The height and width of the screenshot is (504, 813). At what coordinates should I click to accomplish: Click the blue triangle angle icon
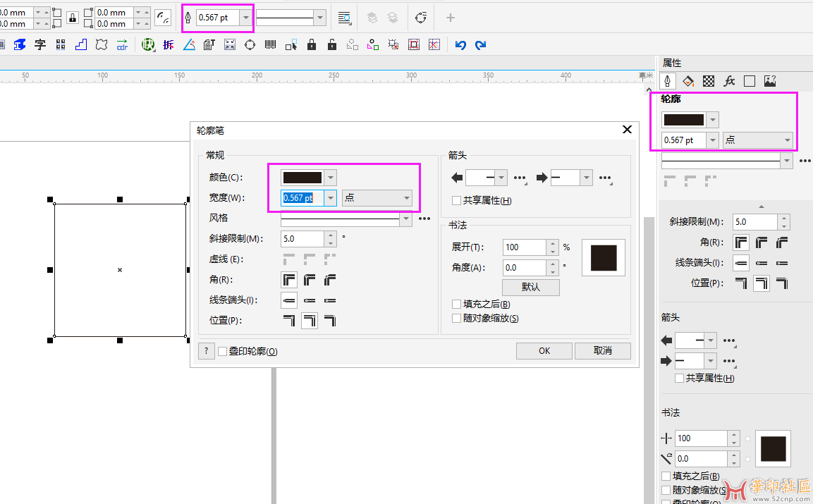[x=189, y=45]
